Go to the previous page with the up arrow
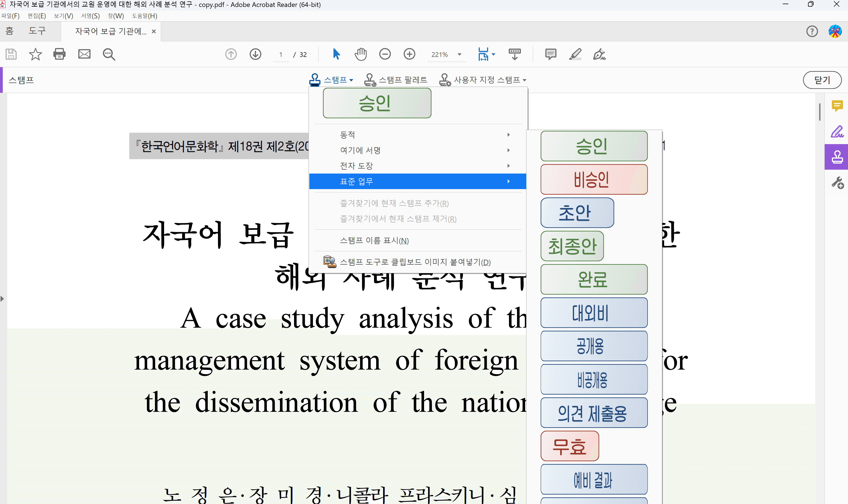The image size is (848, 504). [231, 54]
